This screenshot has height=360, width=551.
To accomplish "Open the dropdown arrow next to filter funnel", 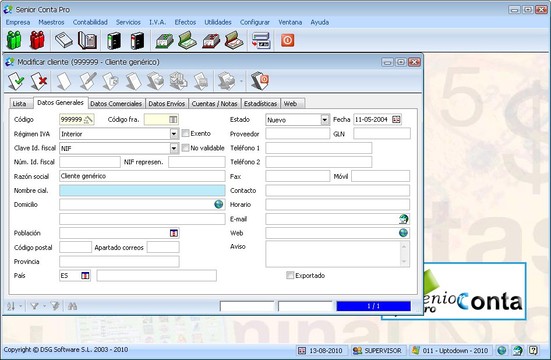I will tap(44, 306).
